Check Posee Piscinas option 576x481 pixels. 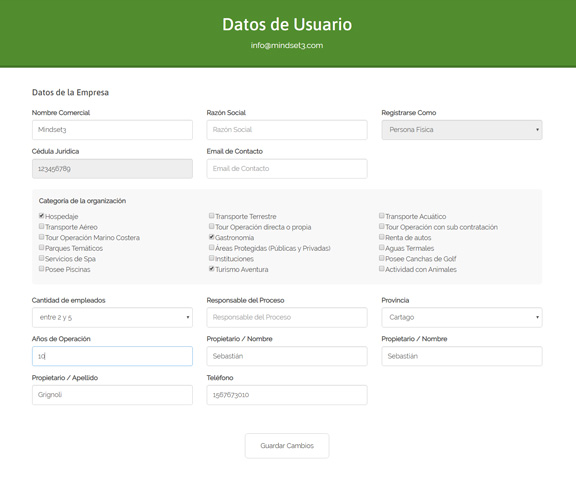click(x=42, y=269)
